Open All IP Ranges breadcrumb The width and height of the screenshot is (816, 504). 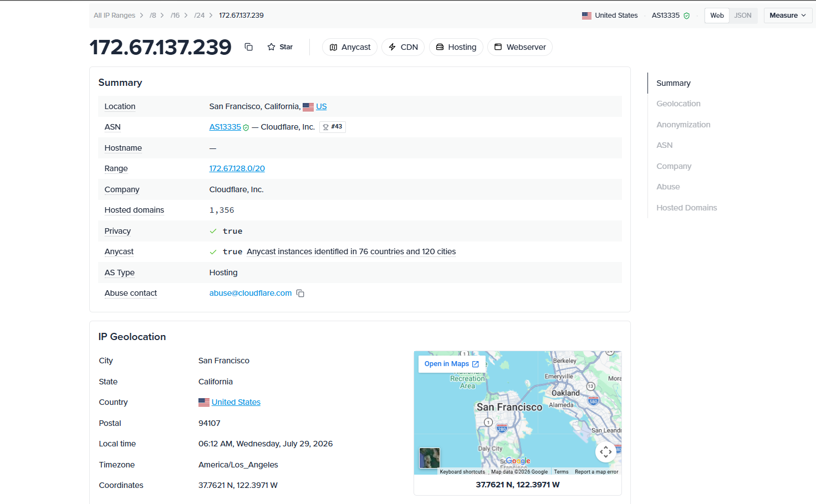tap(114, 16)
